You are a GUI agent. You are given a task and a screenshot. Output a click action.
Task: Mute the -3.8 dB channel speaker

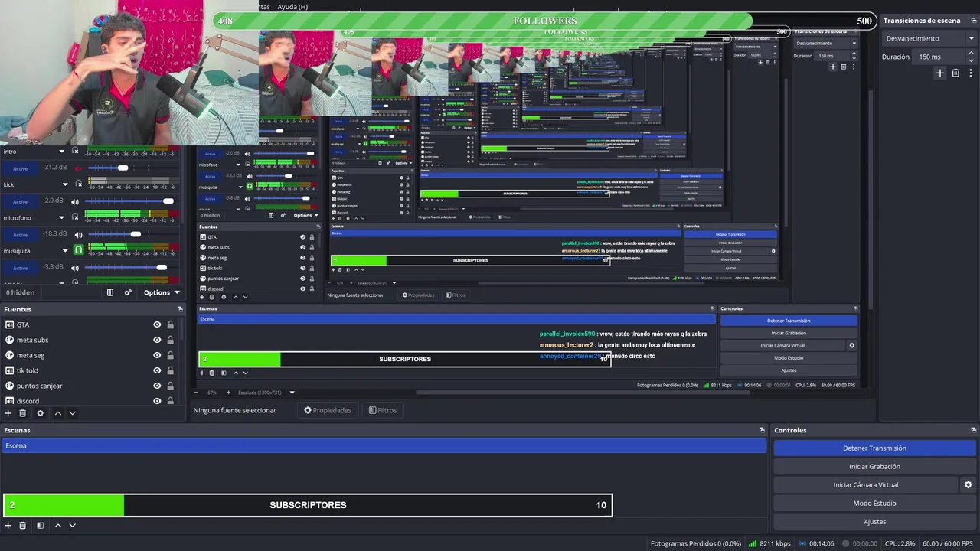tap(75, 268)
